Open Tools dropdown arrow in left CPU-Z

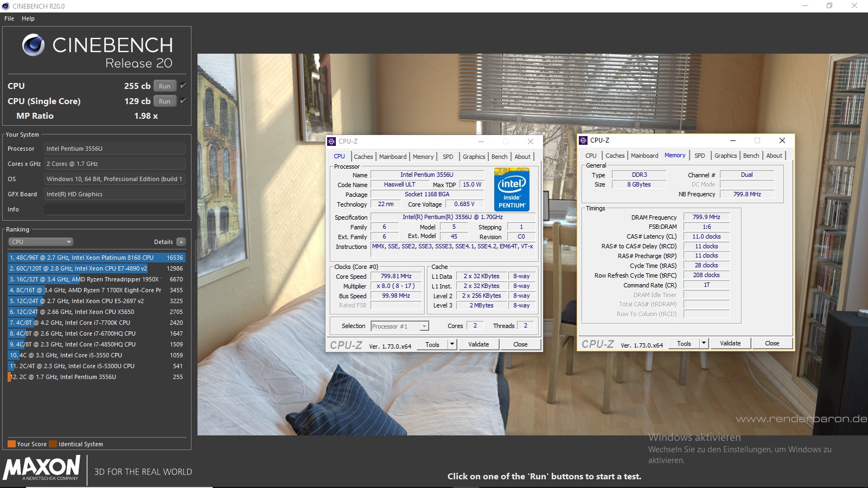(x=452, y=344)
